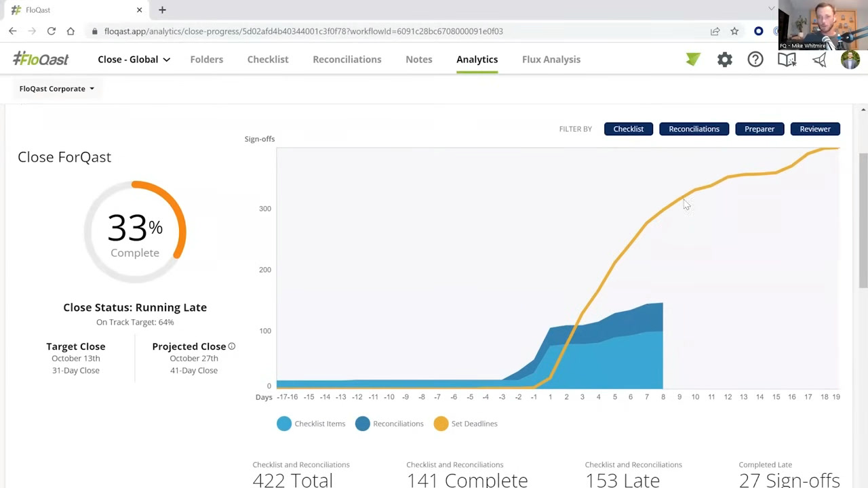Close the FloQast browser tab
This screenshot has width=868, height=488.
139,10
